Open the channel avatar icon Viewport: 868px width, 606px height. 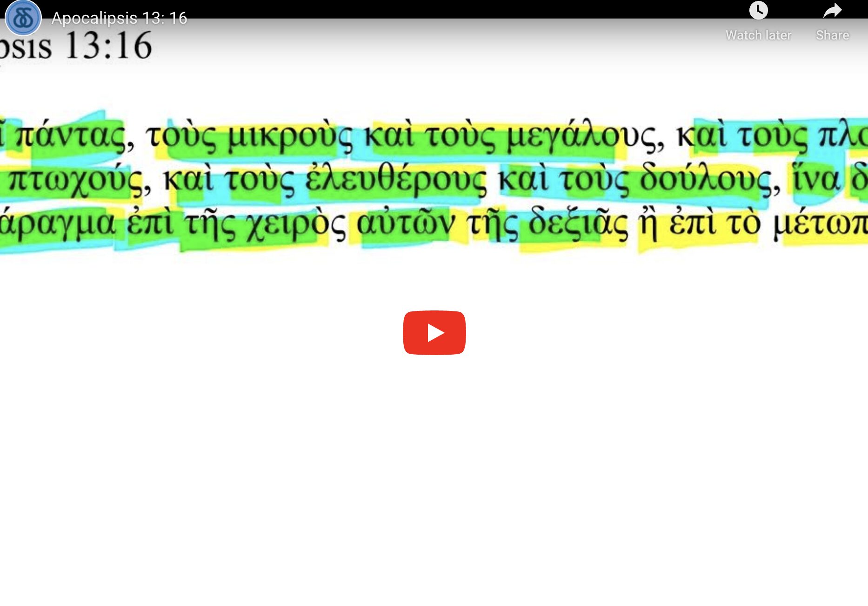(x=23, y=18)
